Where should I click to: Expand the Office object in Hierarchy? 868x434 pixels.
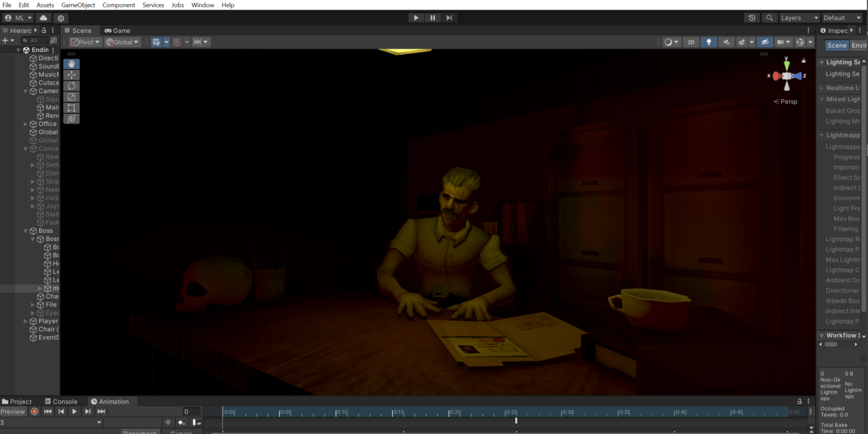click(26, 124)
